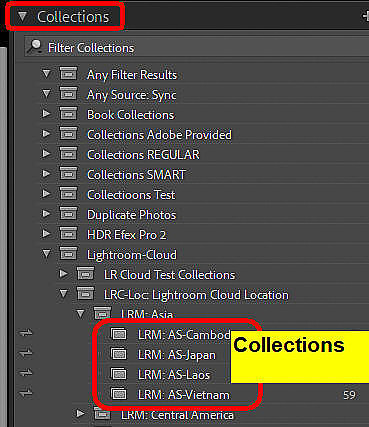369x427 pixels.
Task: Click the Collections panel title
Action: (73, 17)
